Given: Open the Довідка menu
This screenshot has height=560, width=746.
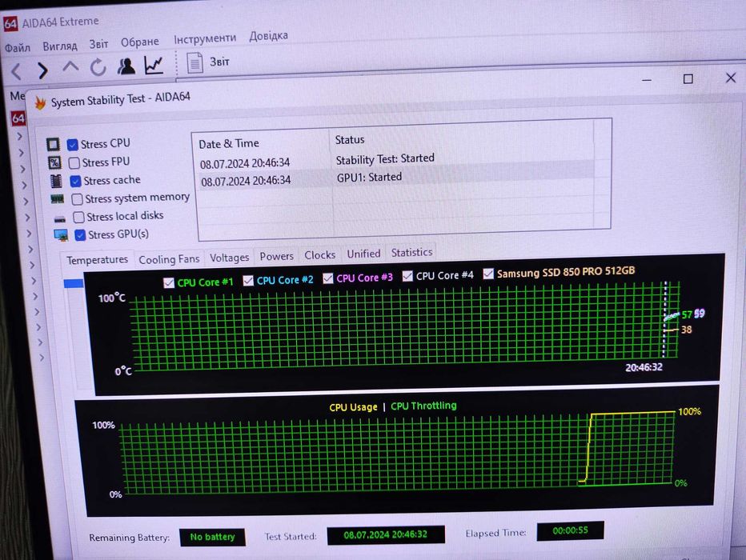Looking at the screenshot, I should (268, 36).
